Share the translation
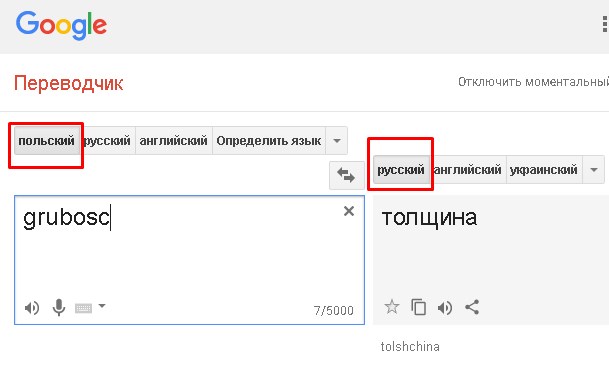This screenshot has width=609, height=377. (x=472, y=307)
